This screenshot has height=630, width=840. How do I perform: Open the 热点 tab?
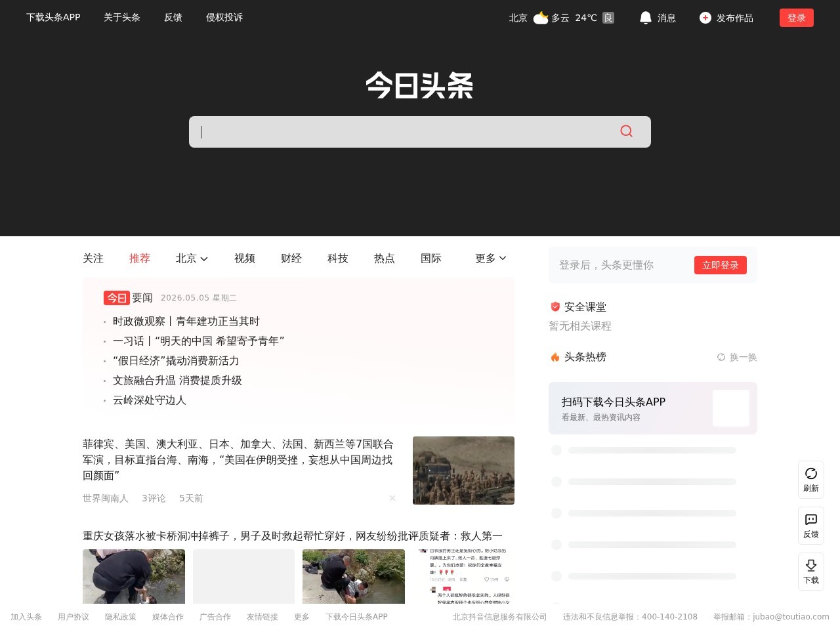click(x=385, y=259)
